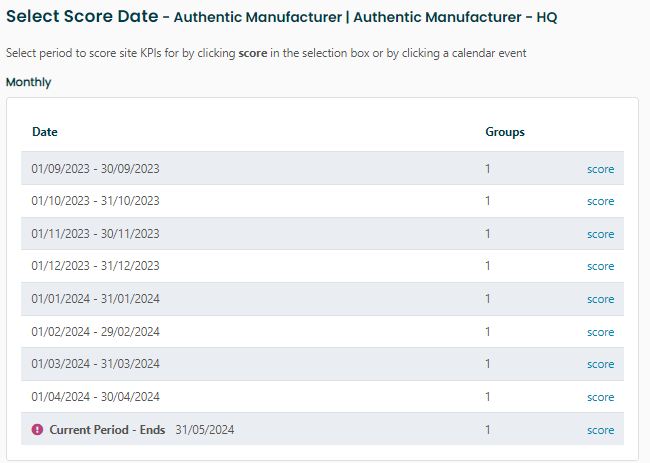Click score for 01/10/2023 - 31/10/2023

click(x=600, y=201)
